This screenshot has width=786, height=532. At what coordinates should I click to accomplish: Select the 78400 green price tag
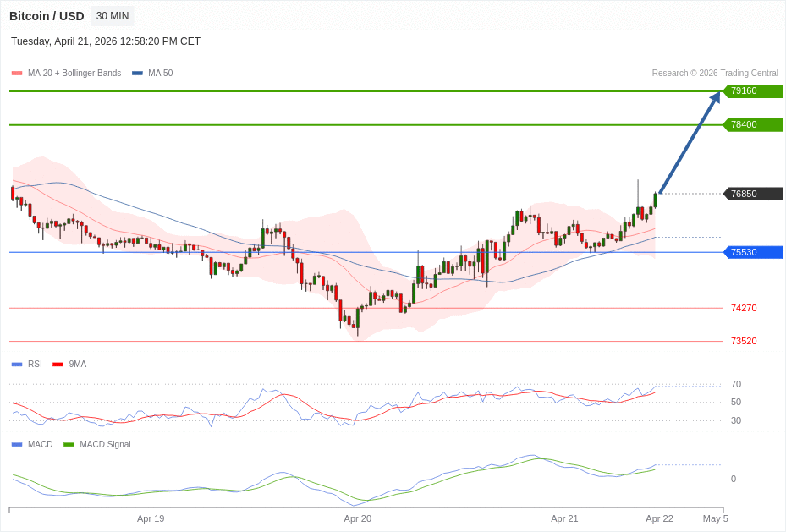(x=752, y=125)
